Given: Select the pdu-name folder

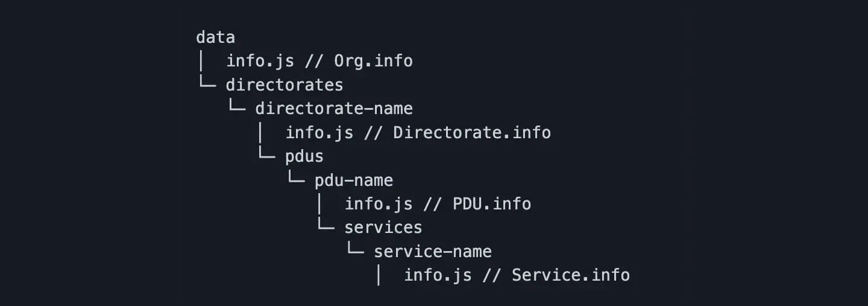Looking at the screenshot, I should click(354, 180).
